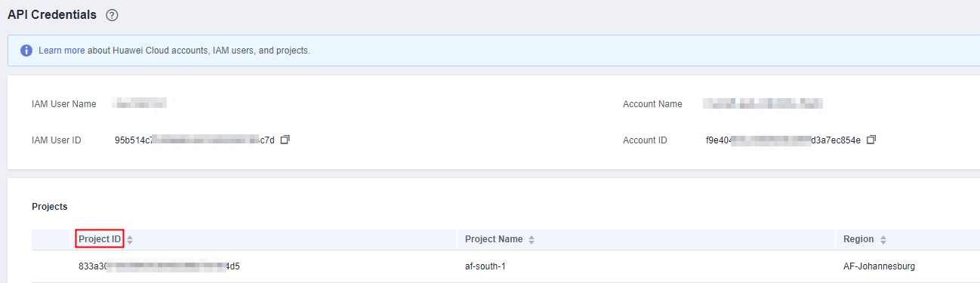980x283 pixels.
Task: Click the Project Name column header
Action: (494, 239)
